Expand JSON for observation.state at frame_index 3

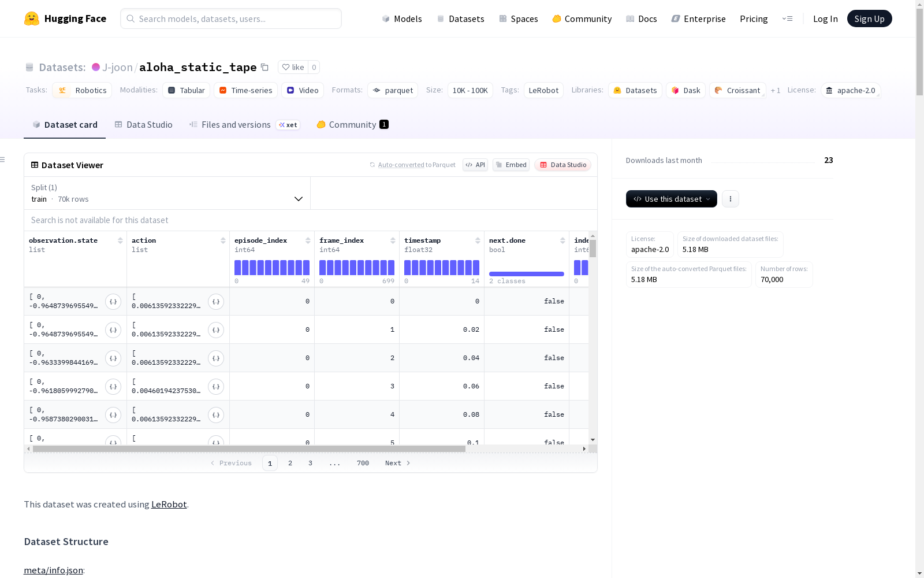point(113,387)
